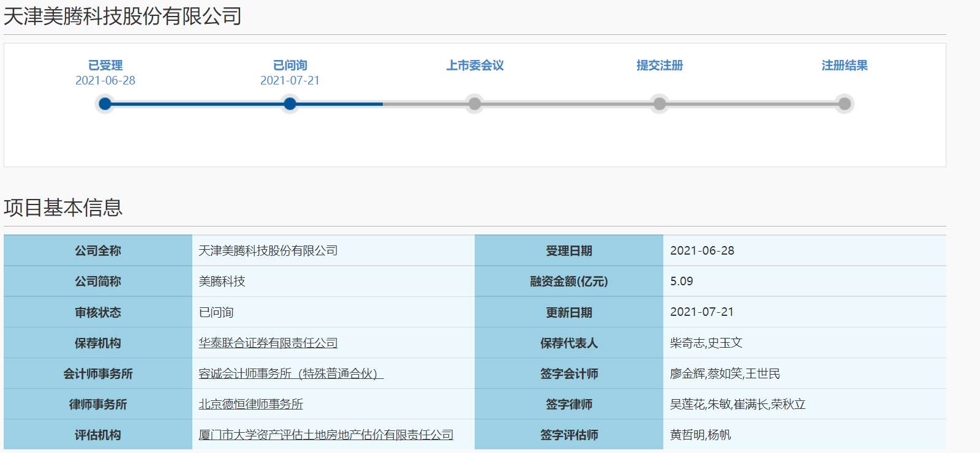The height and width of the screenshot is (453, 980).
Task: Open the 厦门市大学资产评估土地房地产估价有限责任公司 link
Action: pos(326,435)
